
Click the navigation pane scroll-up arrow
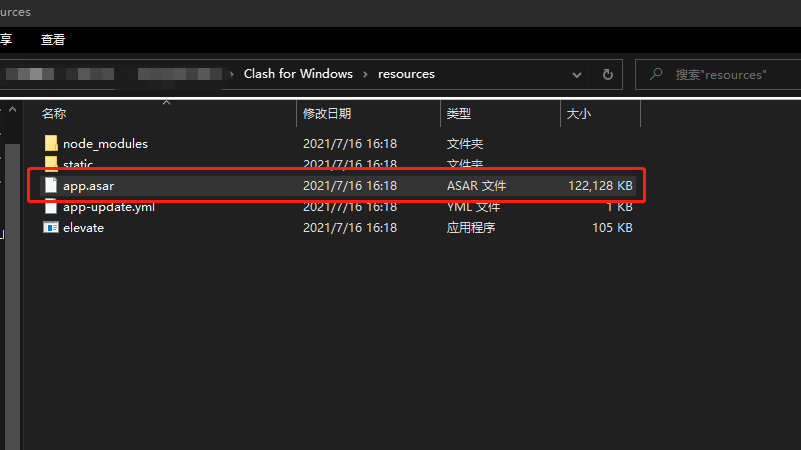point(13,109)
